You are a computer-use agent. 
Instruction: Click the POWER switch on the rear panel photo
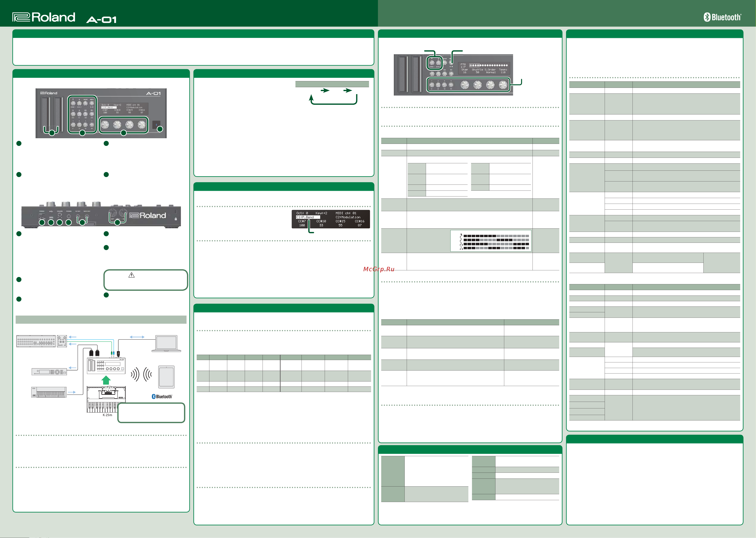(42, 215)
